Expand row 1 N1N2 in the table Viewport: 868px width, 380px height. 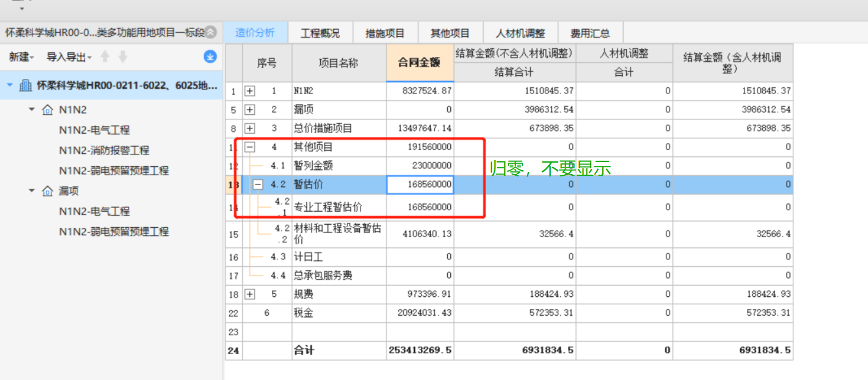coord(250,91)
